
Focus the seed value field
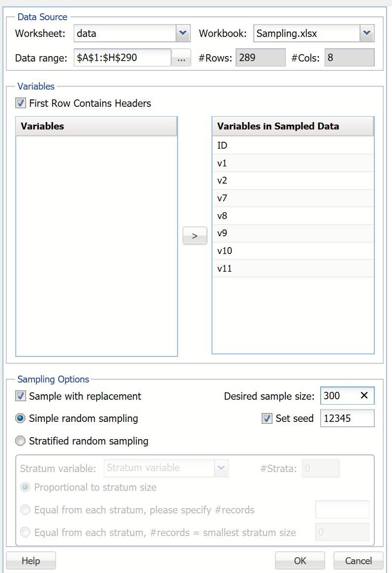pyautogui.click(x=347, y=419)
